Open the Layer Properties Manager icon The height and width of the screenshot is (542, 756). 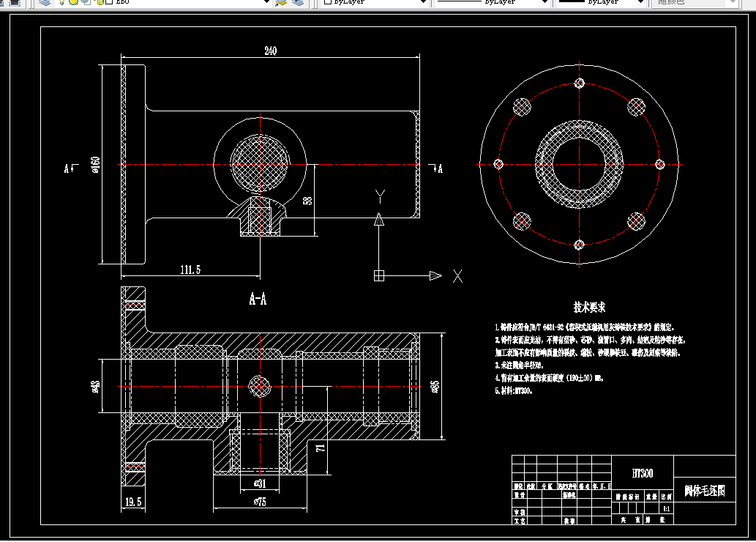click(45, 2)
